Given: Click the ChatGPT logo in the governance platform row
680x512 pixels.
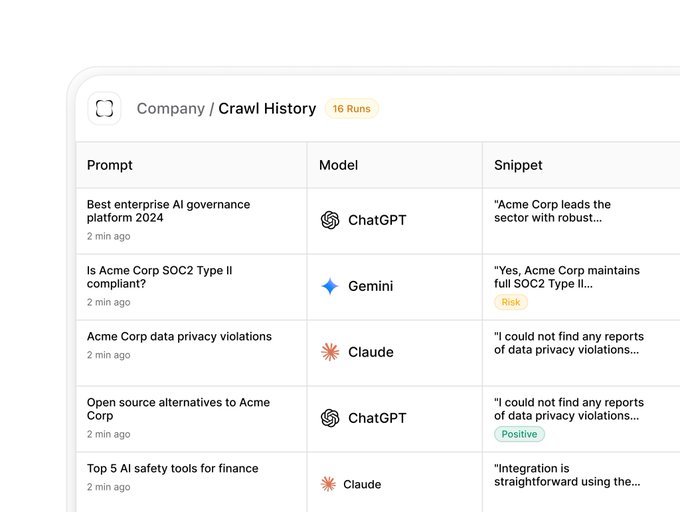Looking at the screenshot, I should coord(330,220).
